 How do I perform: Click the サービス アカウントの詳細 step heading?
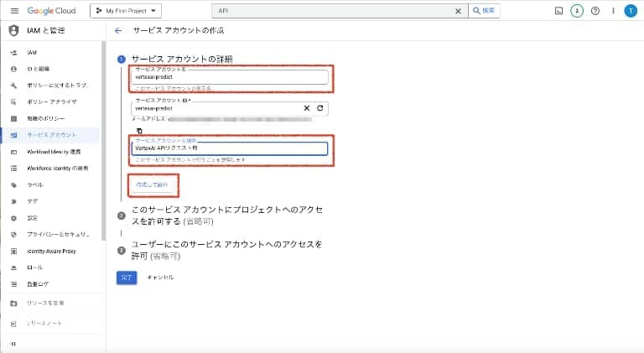[x=182, y=59]
